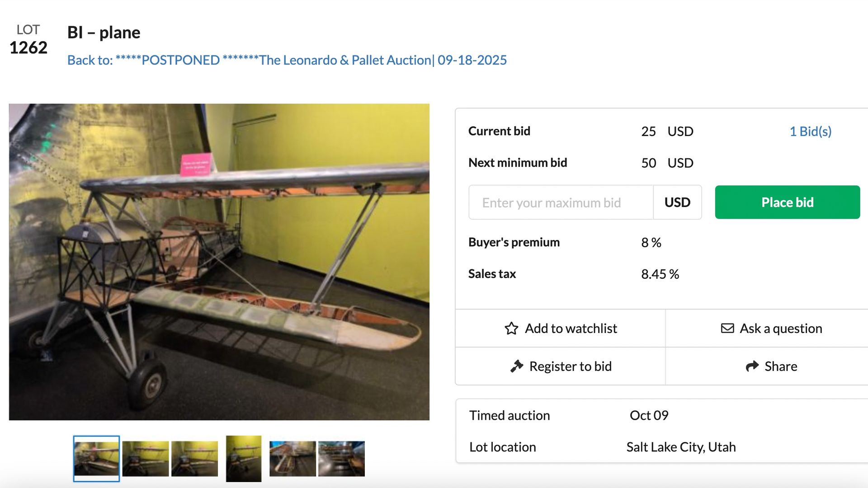Click the large biplane photo
868x488 pixels.
coord(219,263)
